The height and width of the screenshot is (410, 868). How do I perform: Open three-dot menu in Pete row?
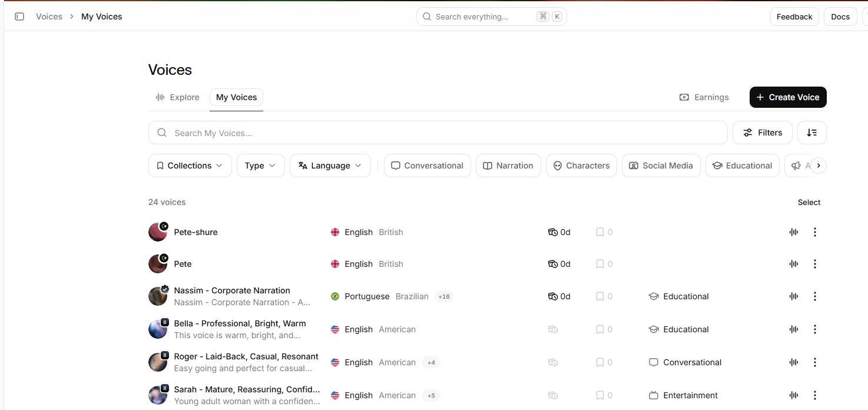[815, 264]
